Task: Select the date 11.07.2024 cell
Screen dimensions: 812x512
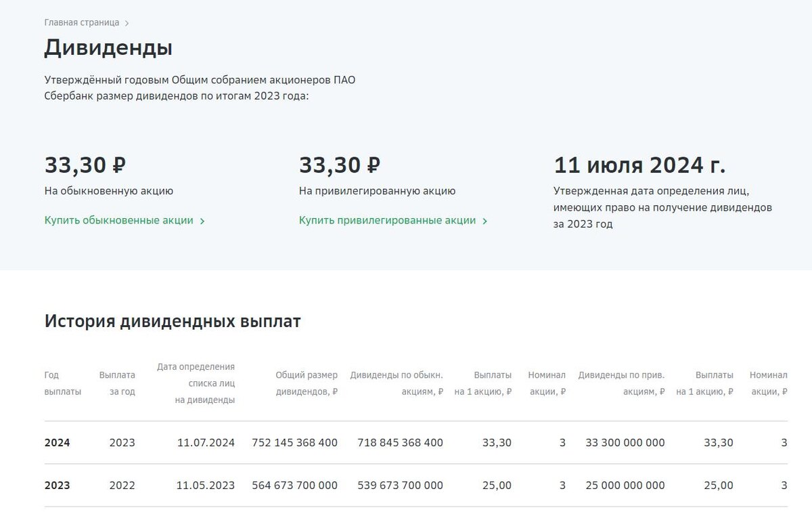Action: tap(206, 443)
